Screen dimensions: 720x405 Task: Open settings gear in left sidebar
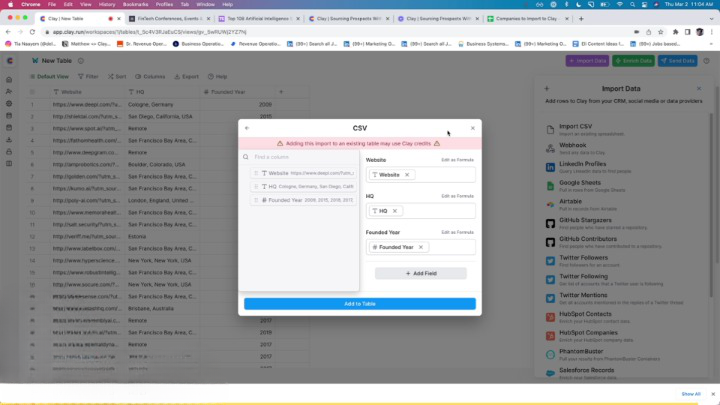tap(9, 104)
